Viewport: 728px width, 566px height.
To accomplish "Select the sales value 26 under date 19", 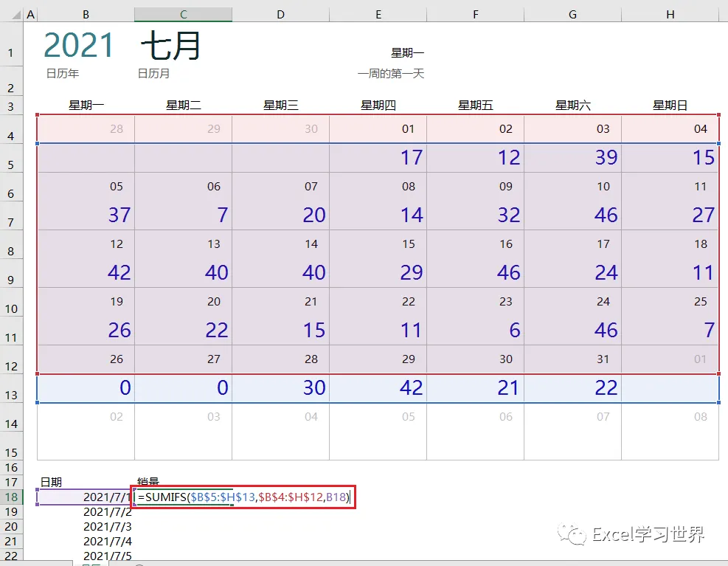I will (x=86, y=331).
